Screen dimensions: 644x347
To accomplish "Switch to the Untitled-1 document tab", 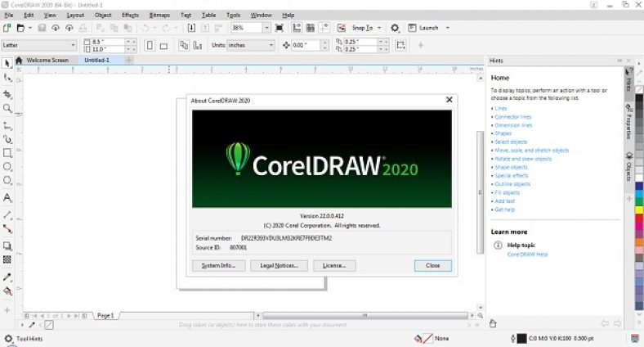I will click(x=97, y=60).
